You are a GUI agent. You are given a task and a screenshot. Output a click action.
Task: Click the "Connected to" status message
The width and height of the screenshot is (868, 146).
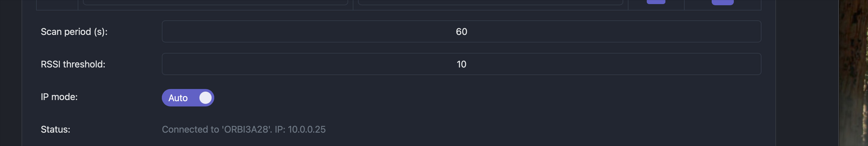[x=190, y=129]
